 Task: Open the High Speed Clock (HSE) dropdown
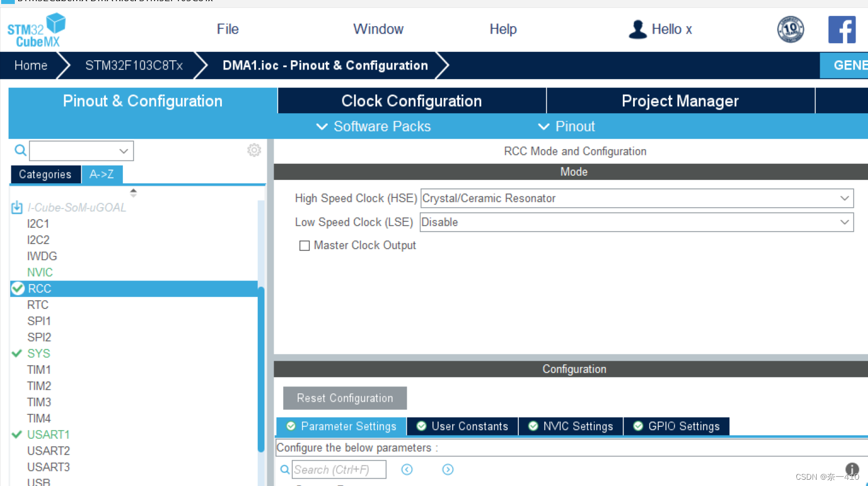point(636,198)
